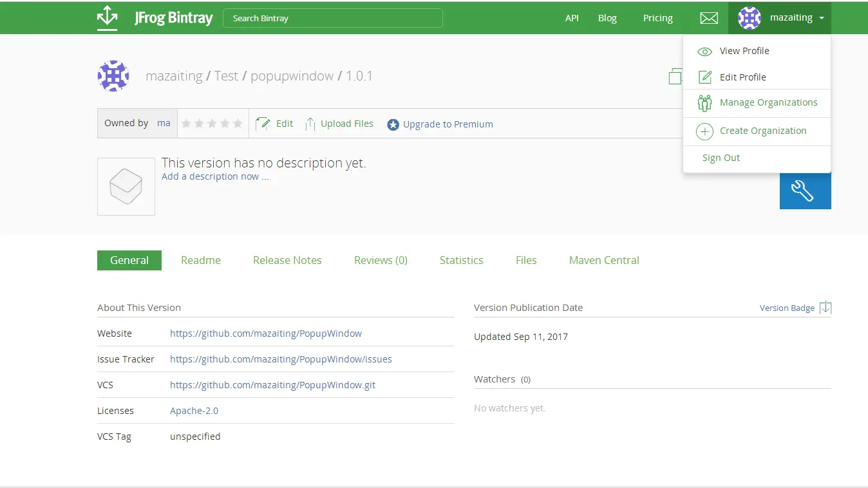Click the owner link 'ma'

tap(164, 123)
